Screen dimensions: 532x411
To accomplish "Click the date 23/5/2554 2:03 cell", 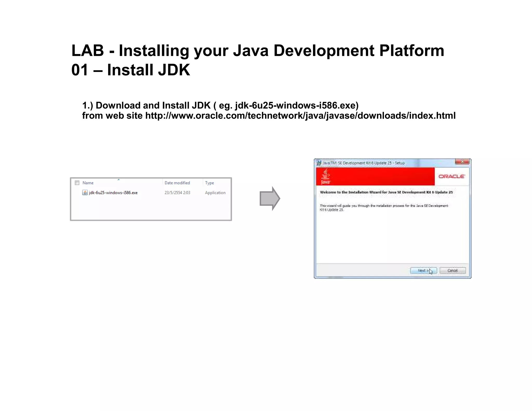I will 177,193.
